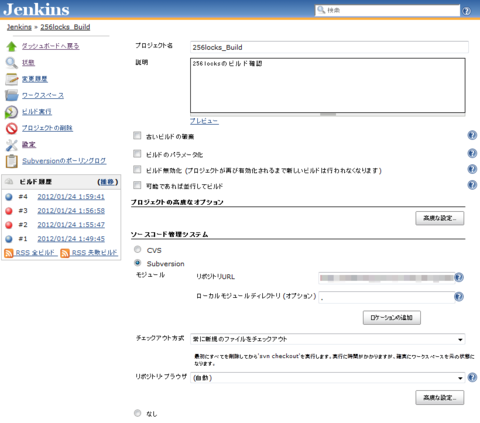The width and height of the screenshot is (480, 423).
Task: Click the local module directory input field
Action: 386,297
